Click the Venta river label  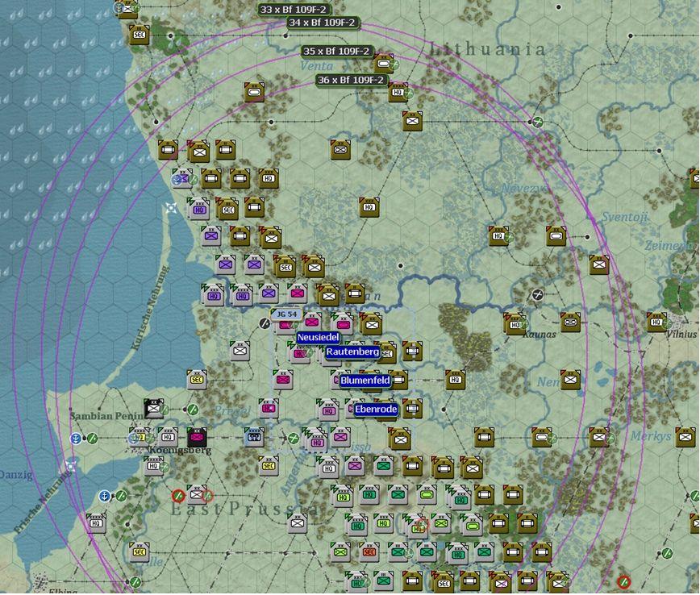point(317,66)
